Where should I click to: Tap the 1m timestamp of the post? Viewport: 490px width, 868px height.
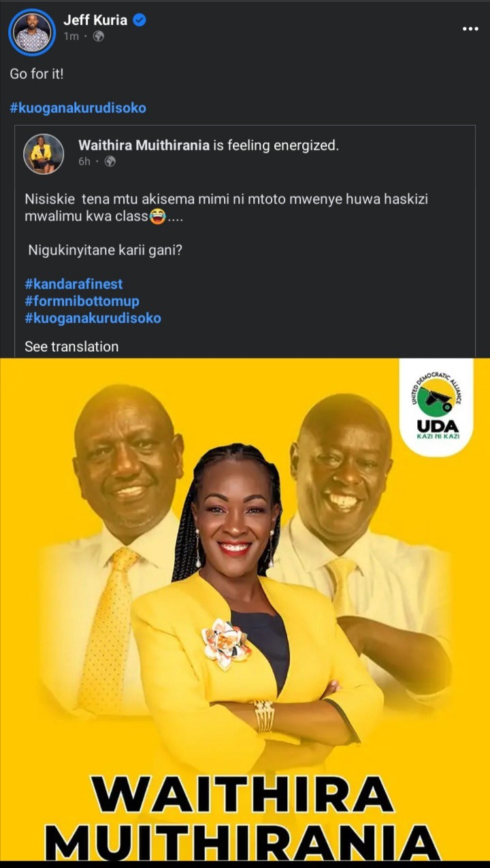[71, 36]
